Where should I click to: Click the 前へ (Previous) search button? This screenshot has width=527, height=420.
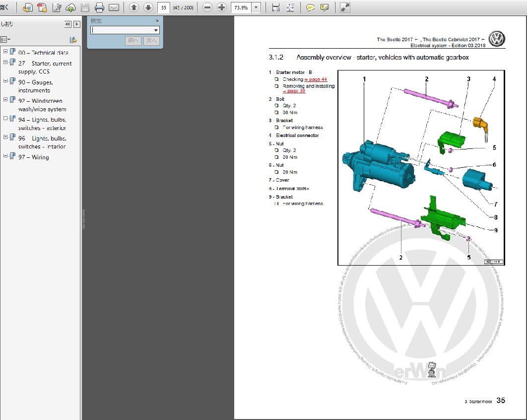[x=133, y=41]
